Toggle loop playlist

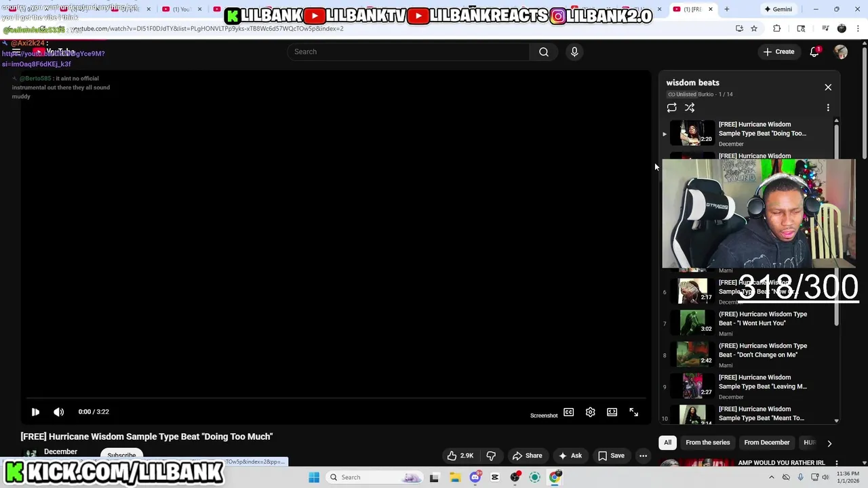tap(672, 108)
